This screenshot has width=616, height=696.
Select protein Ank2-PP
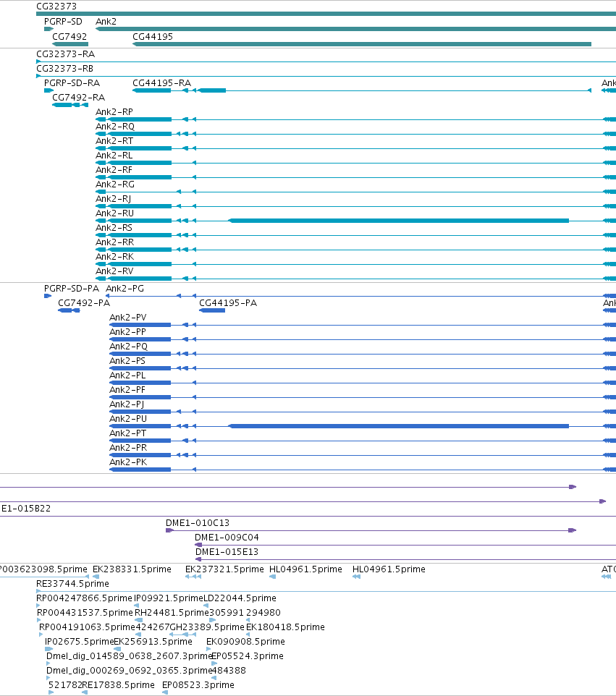(x=127, y=332)
